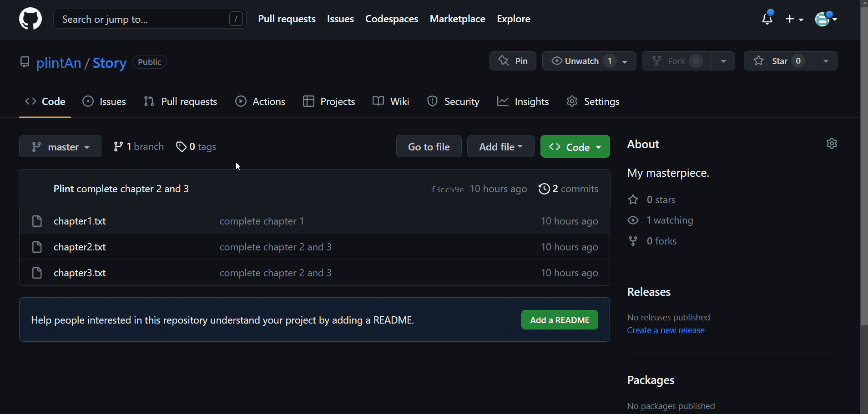This screenshot has height=414, width=868.
Task: Open chapter1.txt file
Action: pyautogui.click(x=80, y=221)
